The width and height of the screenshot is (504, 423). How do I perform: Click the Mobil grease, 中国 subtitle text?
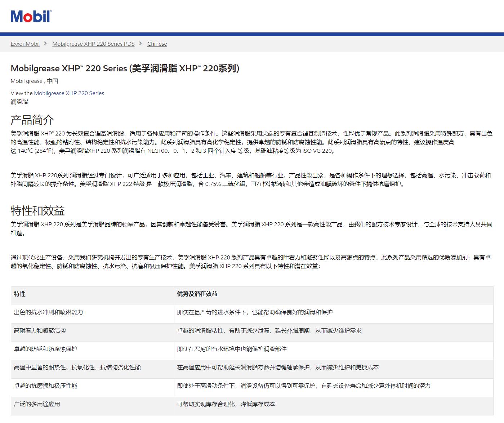(34, 81)
